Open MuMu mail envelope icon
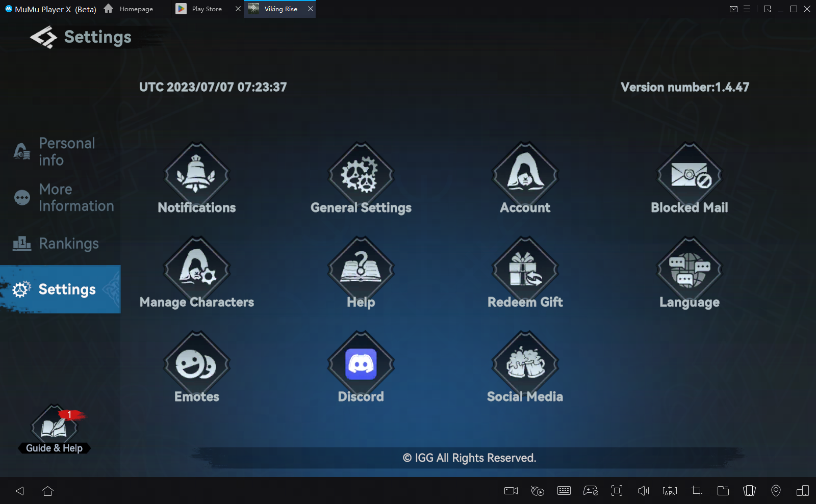The width and height of the screenshot is (816, 504). click(734, 9)
